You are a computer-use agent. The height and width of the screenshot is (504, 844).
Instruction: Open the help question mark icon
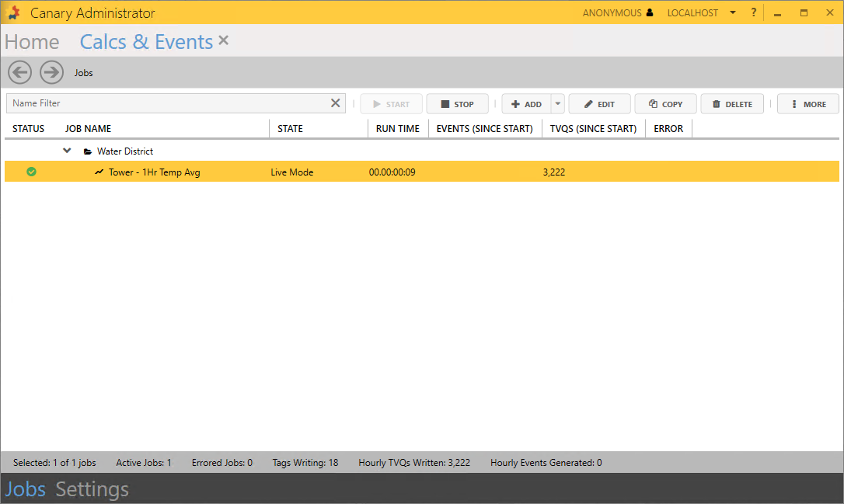point(753,13)
